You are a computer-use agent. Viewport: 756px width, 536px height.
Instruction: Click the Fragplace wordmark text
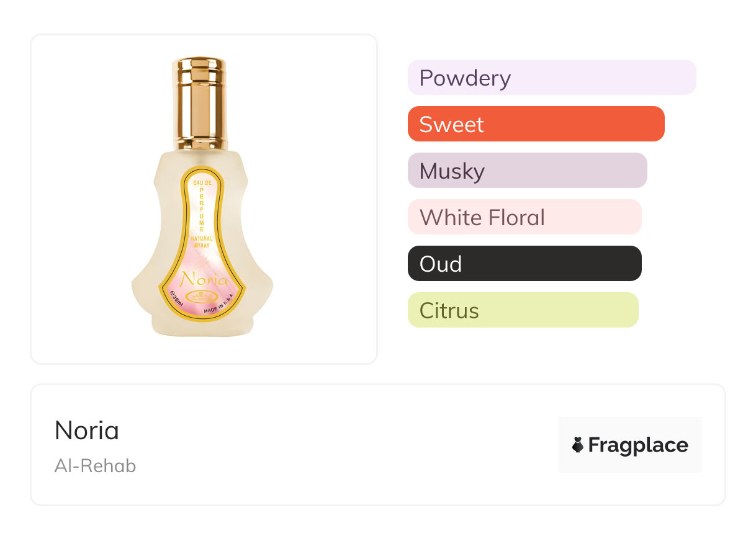[638, 445]
